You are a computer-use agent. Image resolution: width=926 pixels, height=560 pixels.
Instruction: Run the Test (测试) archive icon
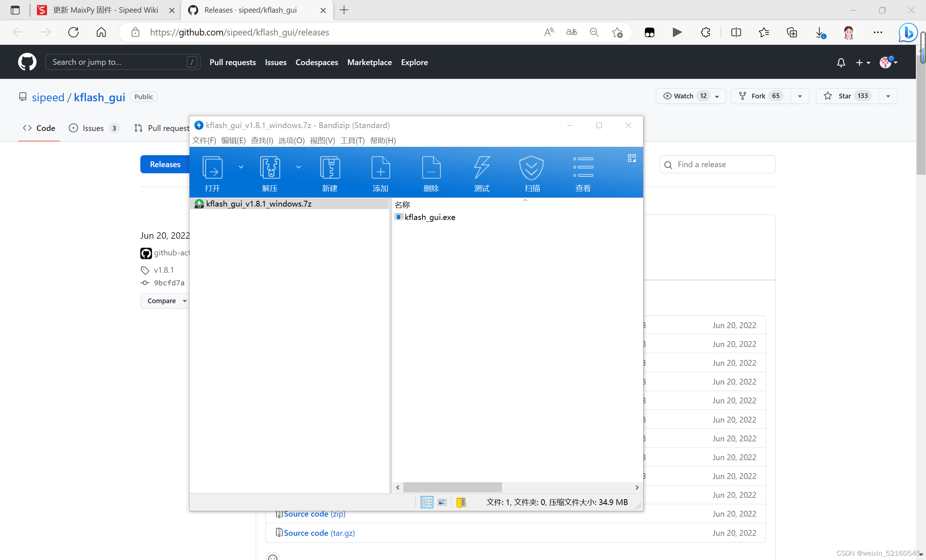click(481, 168)
